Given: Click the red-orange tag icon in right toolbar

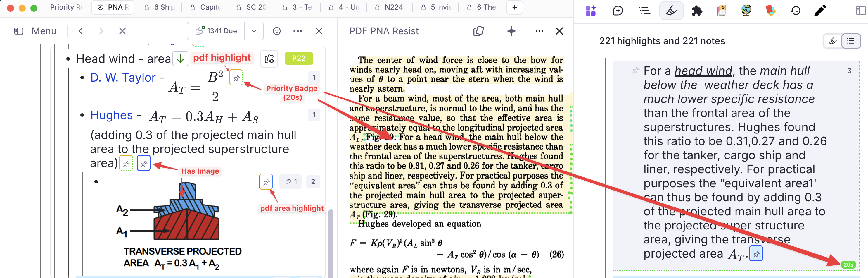Looking at the screenshot, I should pyautogui.click(x=771, y=11).
